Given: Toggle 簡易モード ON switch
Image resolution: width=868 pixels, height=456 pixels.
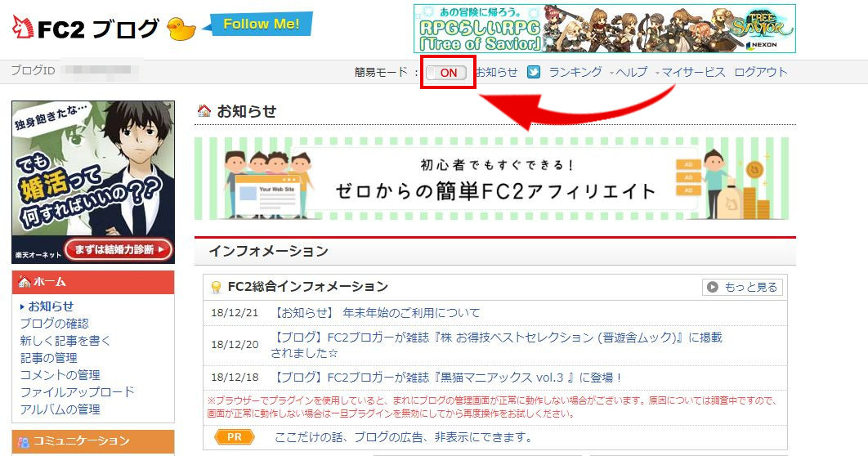Looking at the screenshot, I should click(446, 73).
